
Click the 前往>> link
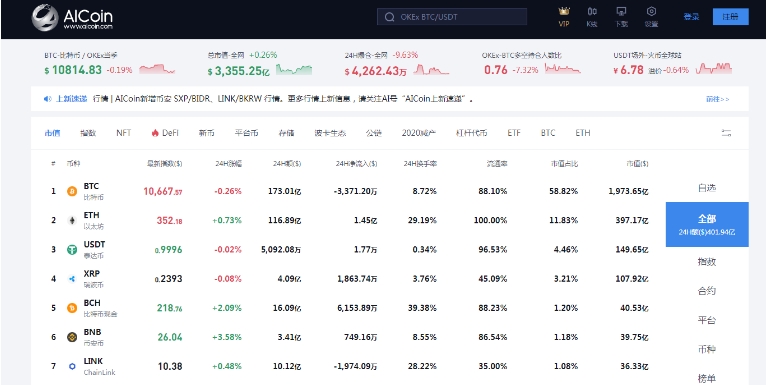718,99
